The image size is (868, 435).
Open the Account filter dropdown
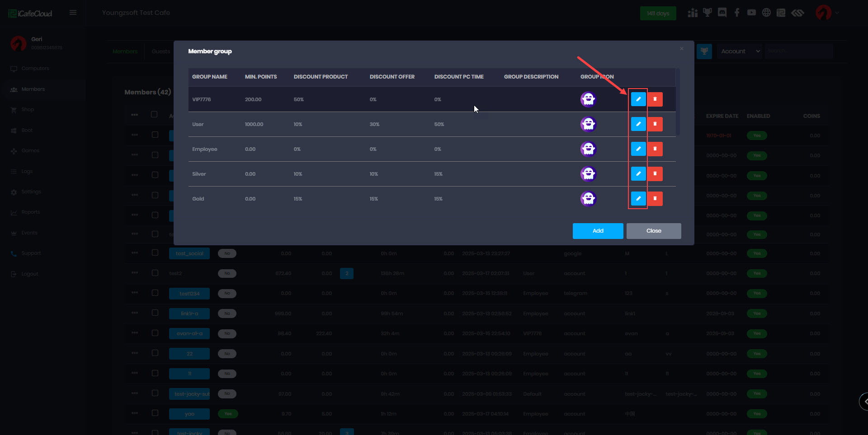(x=740, y=51)
